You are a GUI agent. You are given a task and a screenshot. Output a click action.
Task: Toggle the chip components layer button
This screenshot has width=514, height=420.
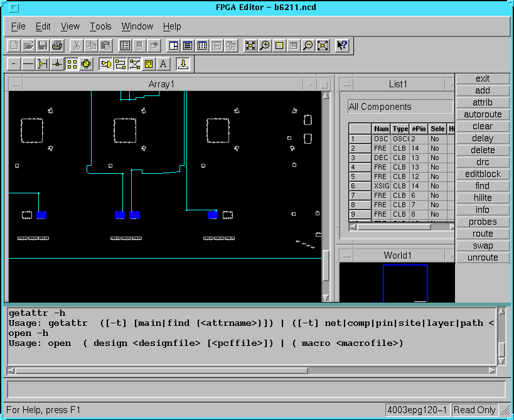pyautogui.click(x=86, y=64)
